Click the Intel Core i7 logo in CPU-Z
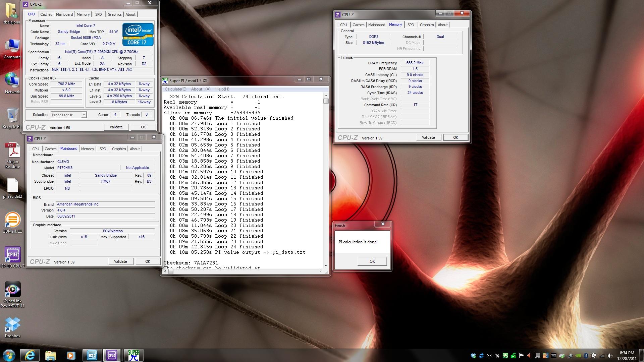This screenshot has height=362, width=644. [x=138, y=34]
